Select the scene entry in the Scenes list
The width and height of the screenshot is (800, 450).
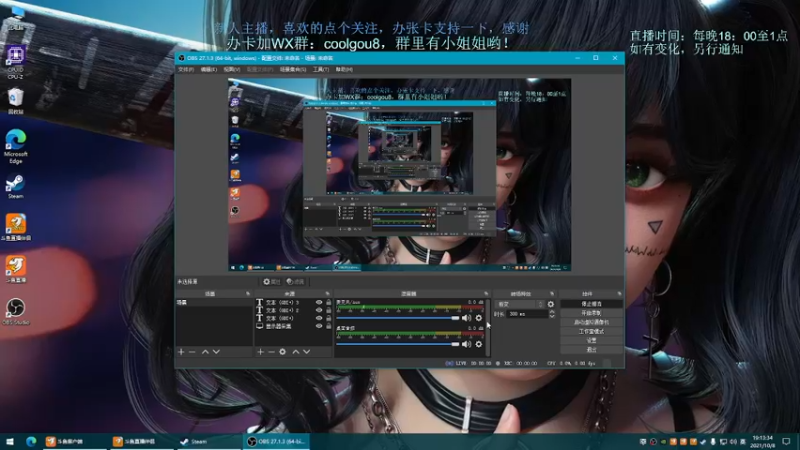tap(214, 303)
